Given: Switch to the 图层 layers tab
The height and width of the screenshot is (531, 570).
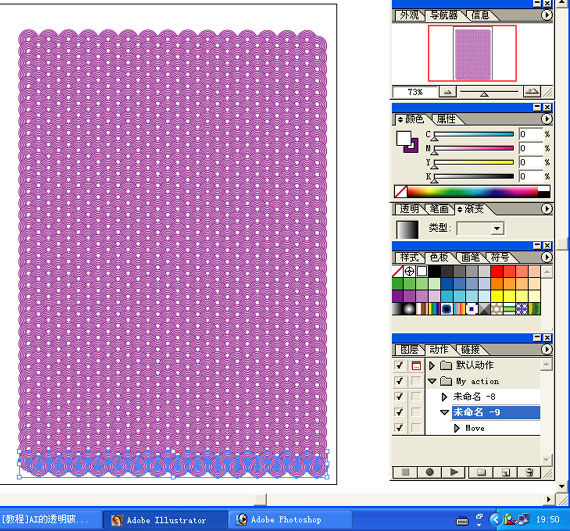Looking at the screenshot, I should (x=409, y=350).
